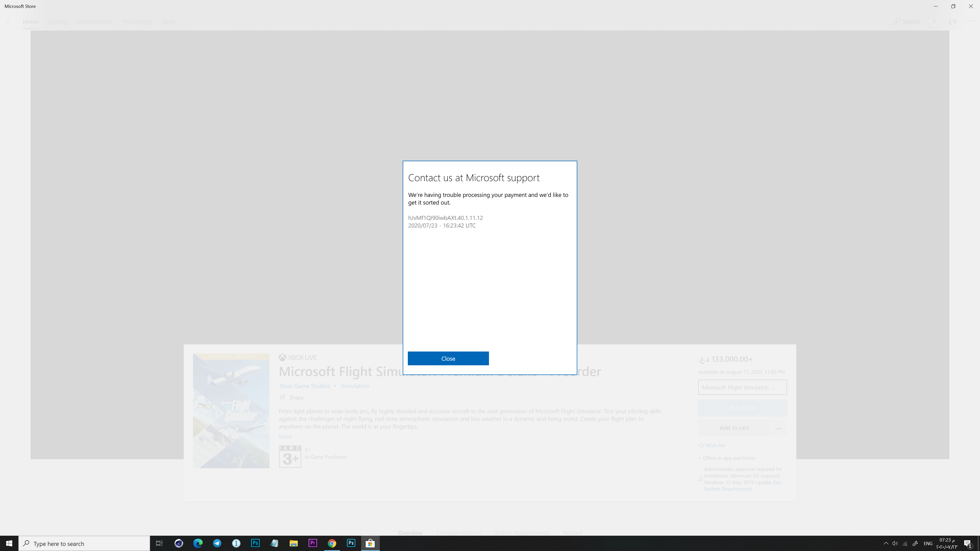Open Windows Ink Workspace pen icon
The height and width of the screenshot is (551, 980).
915,543
